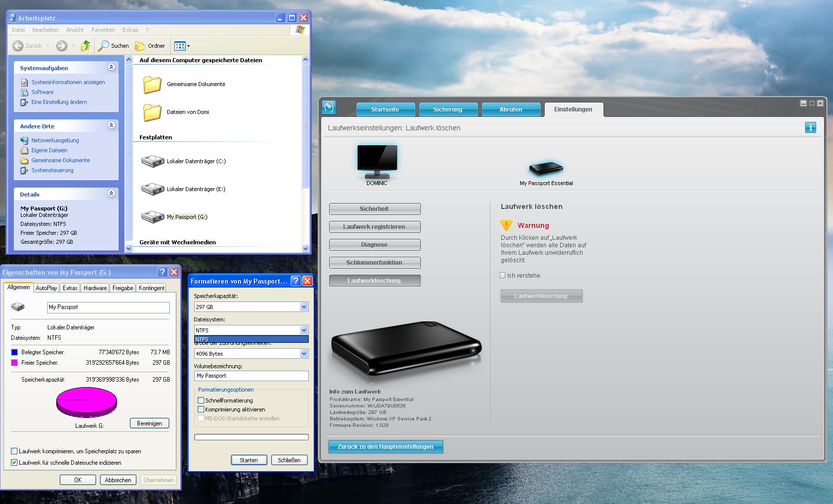833x504 pixels.
Task: Check the Ich verstehe checkbox
Action: point(502,275)
